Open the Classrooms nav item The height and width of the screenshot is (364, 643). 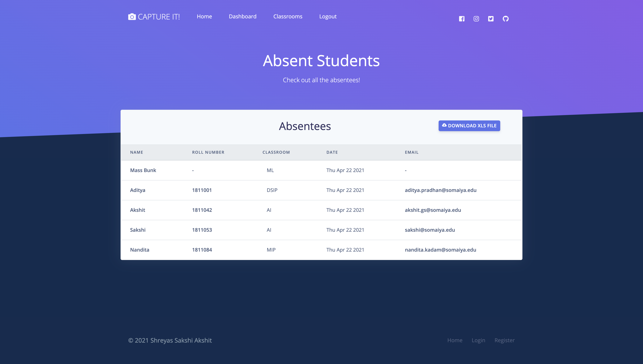click(288, 16)
